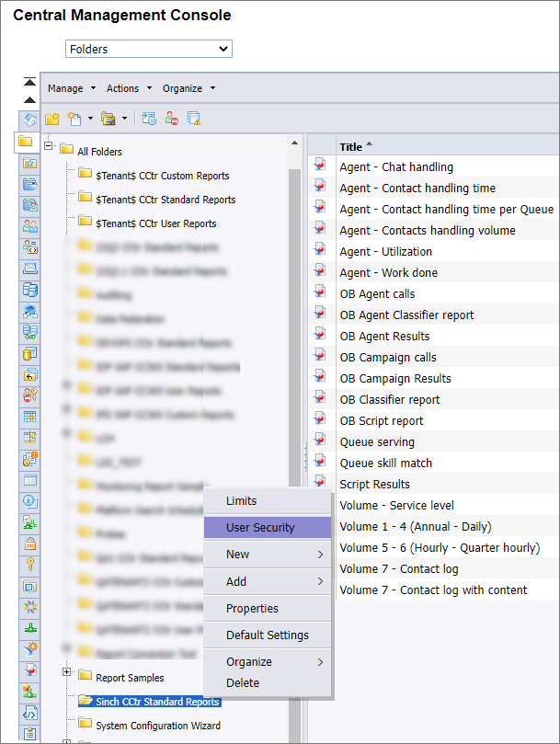Click the envelope Inboxes sidebar icon
This screenshot has width=560, height=744.
[29, 269]
